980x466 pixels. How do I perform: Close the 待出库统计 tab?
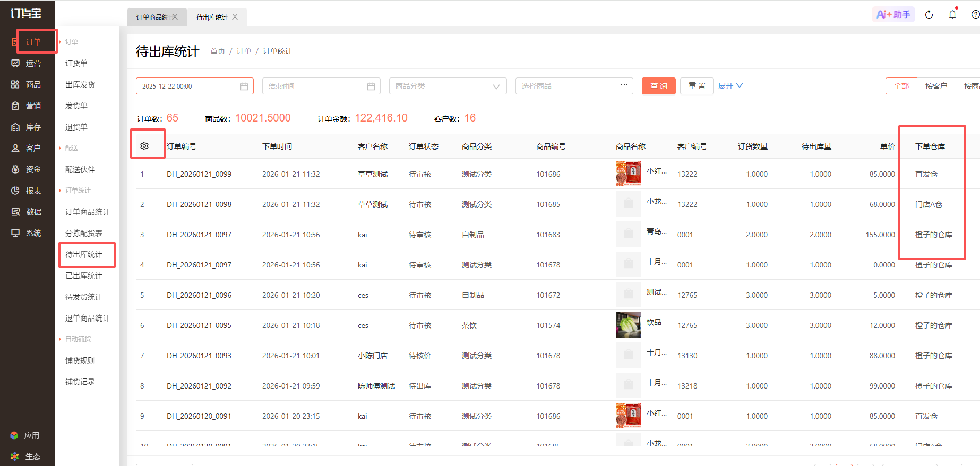[235, 17]
